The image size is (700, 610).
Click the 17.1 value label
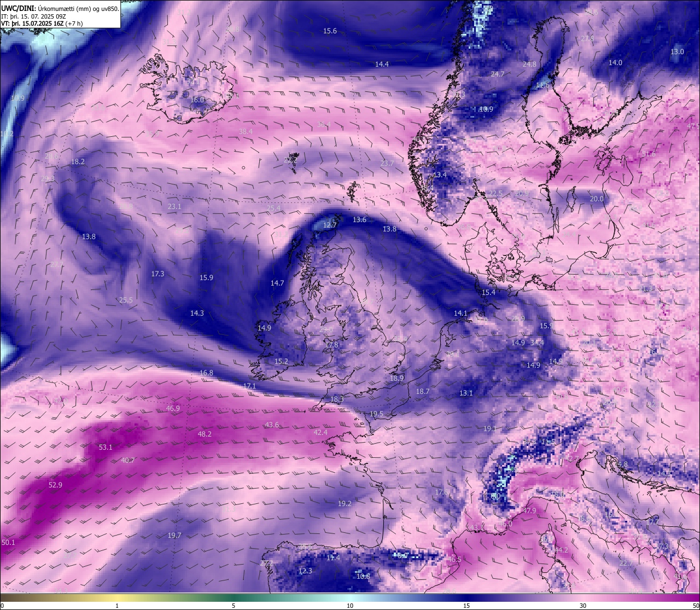click(x=249, y=386)
